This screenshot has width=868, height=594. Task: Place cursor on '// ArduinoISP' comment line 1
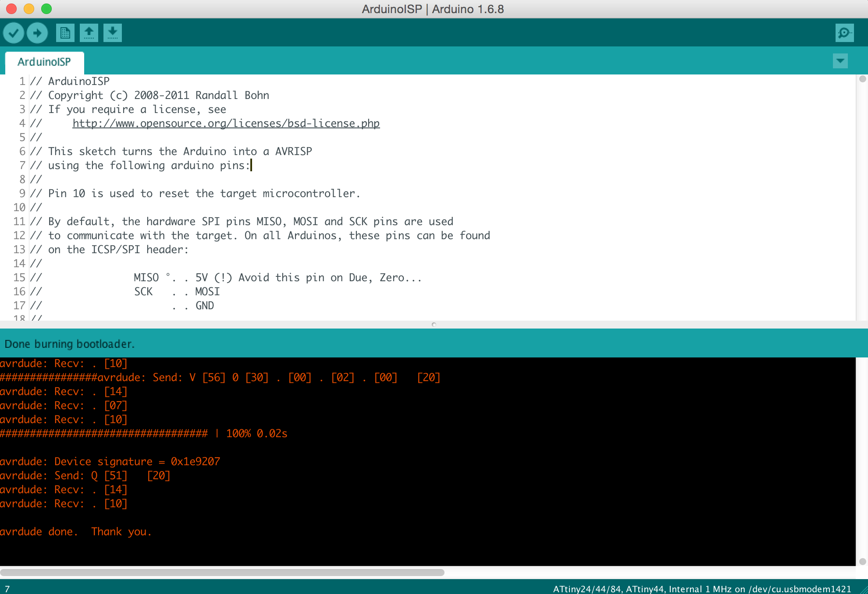click(x=70, y=81)
